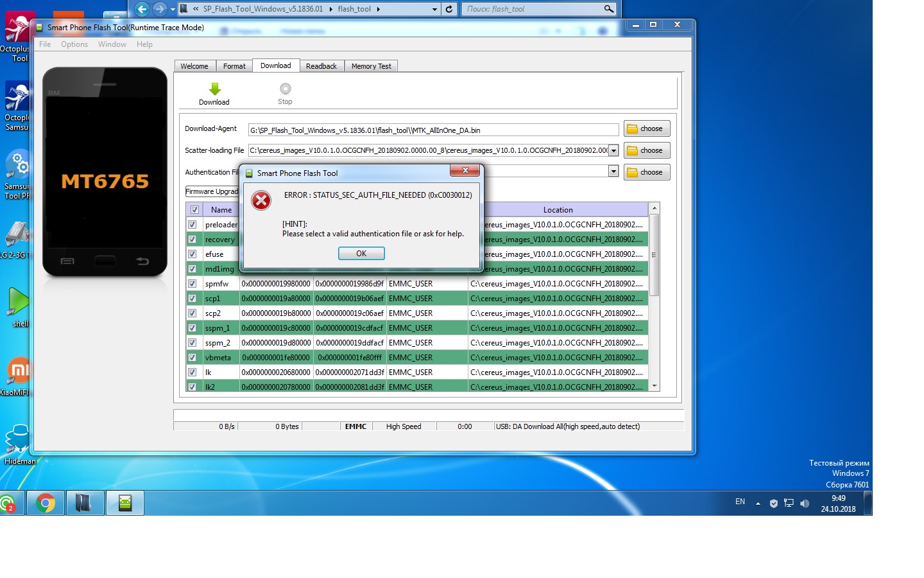
Task: Open the Octoplus Tool desktop icon
Action: tap(15, 37)
